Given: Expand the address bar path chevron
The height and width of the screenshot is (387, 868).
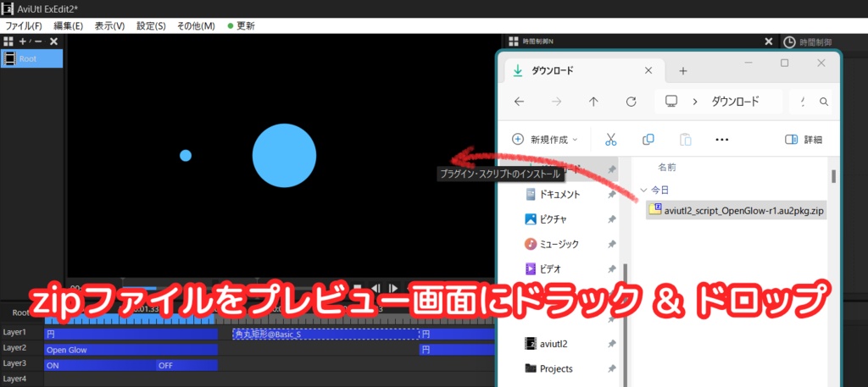Looking at the screenshot, I should [695, 102].
